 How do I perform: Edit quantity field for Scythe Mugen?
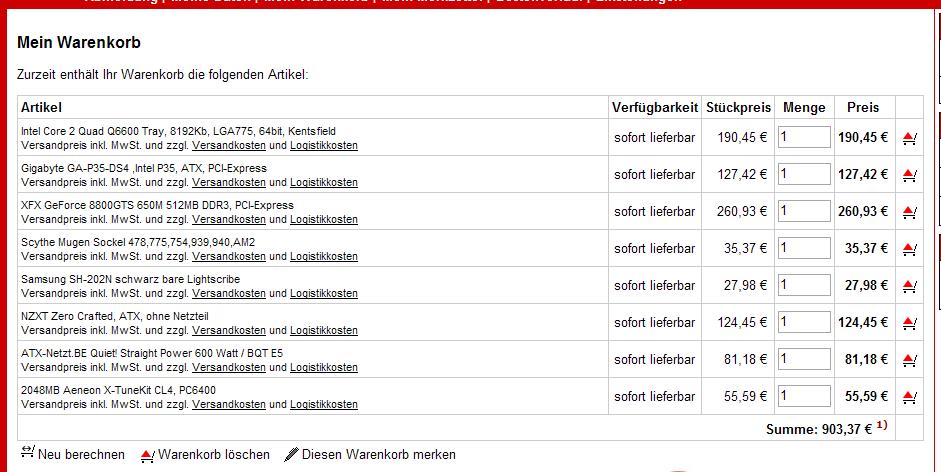coord(804,248)
